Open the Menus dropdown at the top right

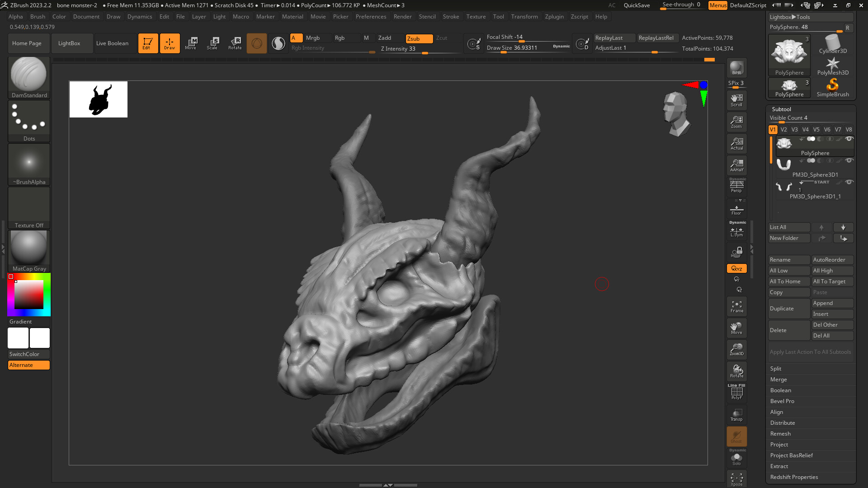point(718,5)
